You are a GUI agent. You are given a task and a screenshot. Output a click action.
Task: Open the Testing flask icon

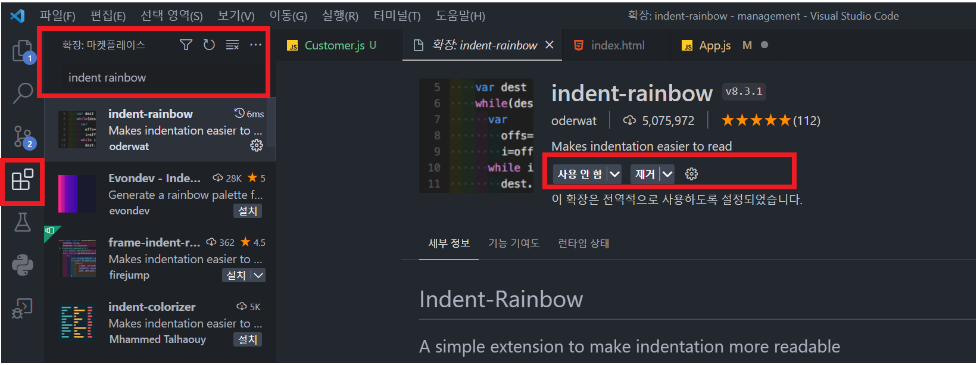(23, 222)
